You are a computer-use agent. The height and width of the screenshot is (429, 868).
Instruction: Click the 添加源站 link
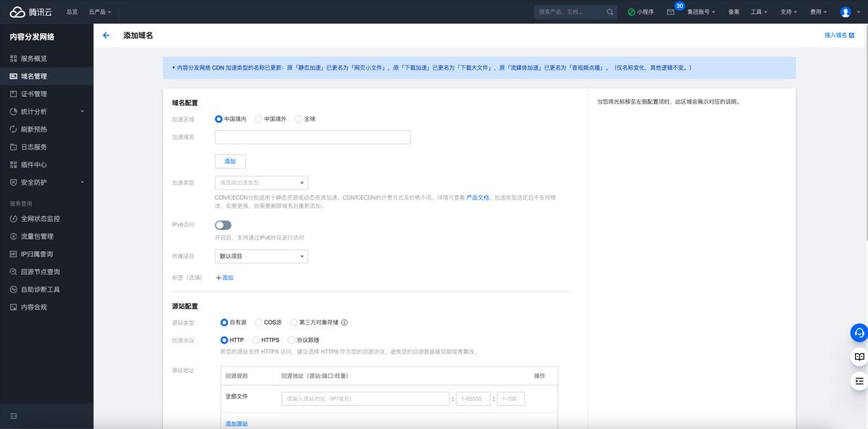click(237, 423)
